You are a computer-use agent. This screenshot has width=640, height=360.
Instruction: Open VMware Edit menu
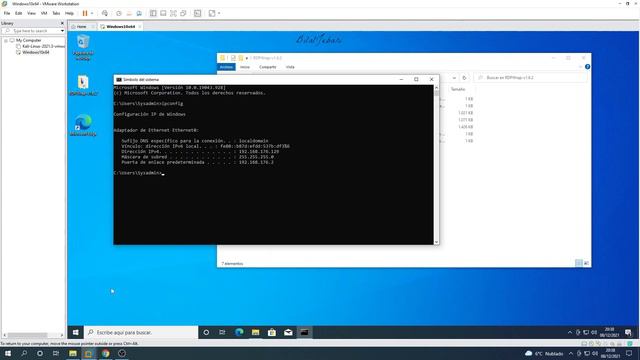19,13
